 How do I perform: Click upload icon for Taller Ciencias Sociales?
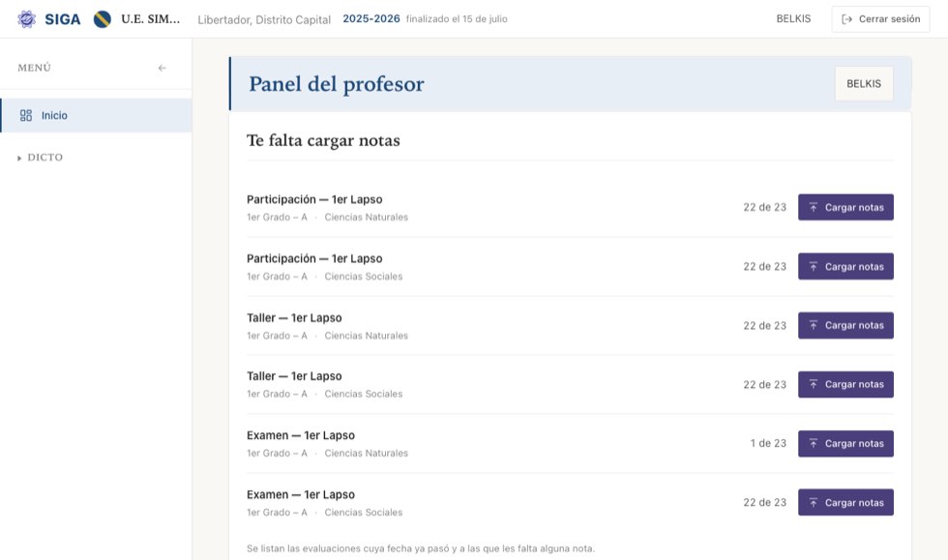click(814, 385)
